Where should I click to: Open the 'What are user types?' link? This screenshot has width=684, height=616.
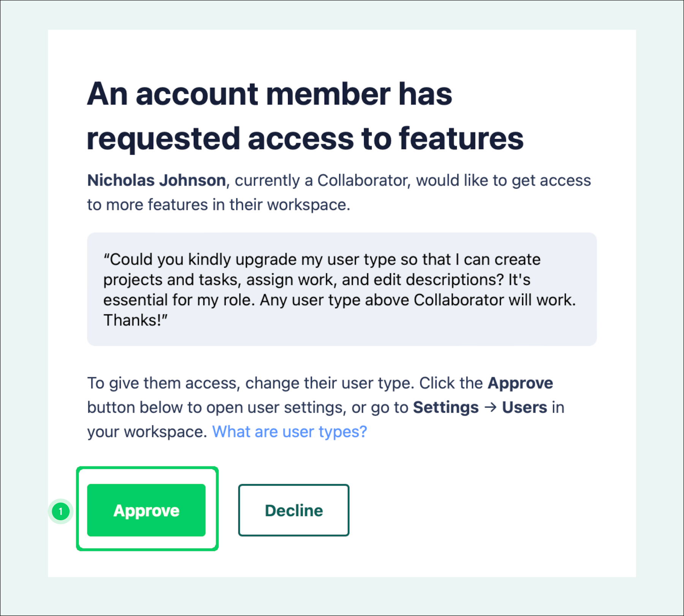coord(290,432)
